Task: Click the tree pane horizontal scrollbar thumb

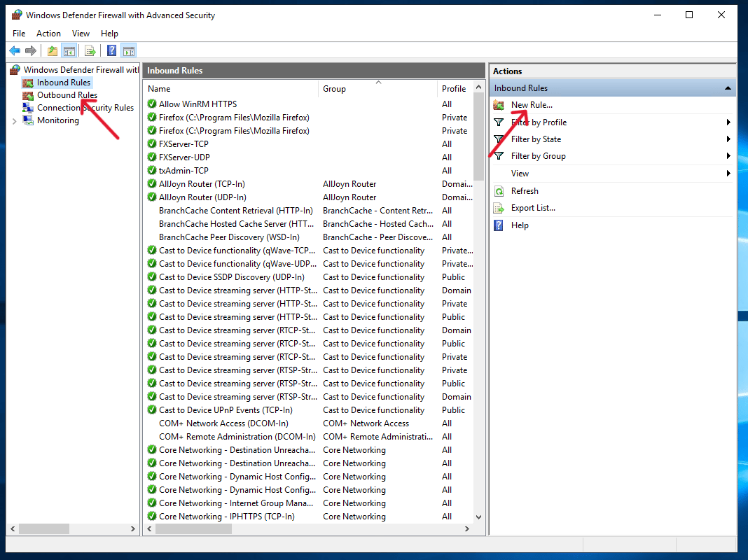Action: tap(44, 529)
